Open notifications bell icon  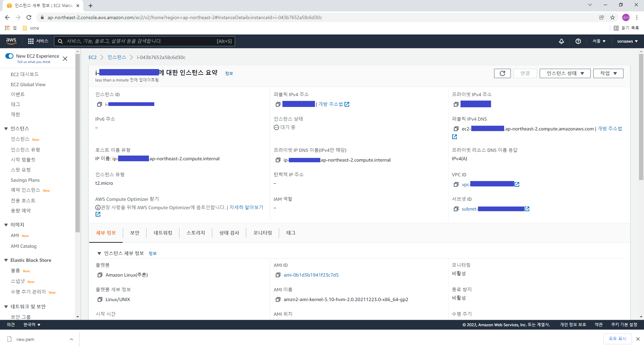(x=561, y=41)
